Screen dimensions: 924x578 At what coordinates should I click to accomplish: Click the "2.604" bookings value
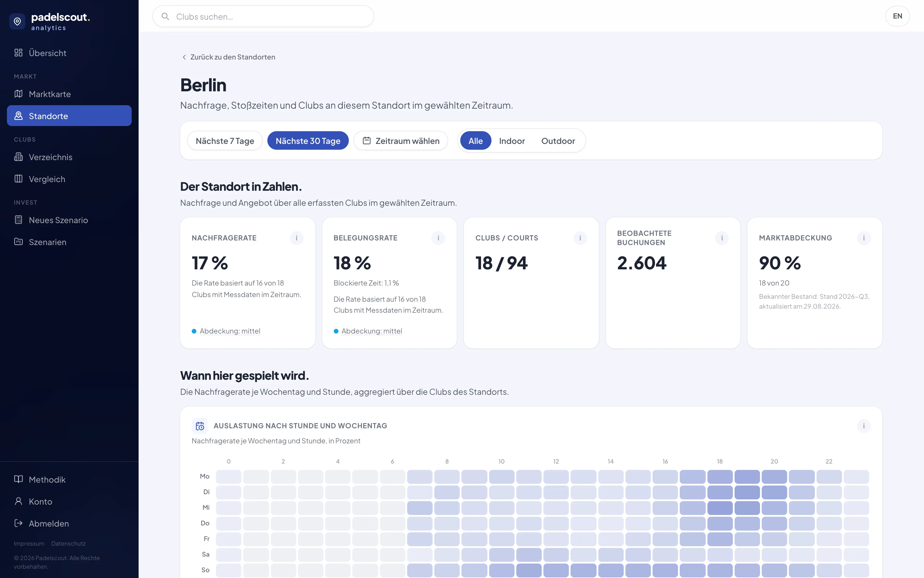click(x=642, y=263)
